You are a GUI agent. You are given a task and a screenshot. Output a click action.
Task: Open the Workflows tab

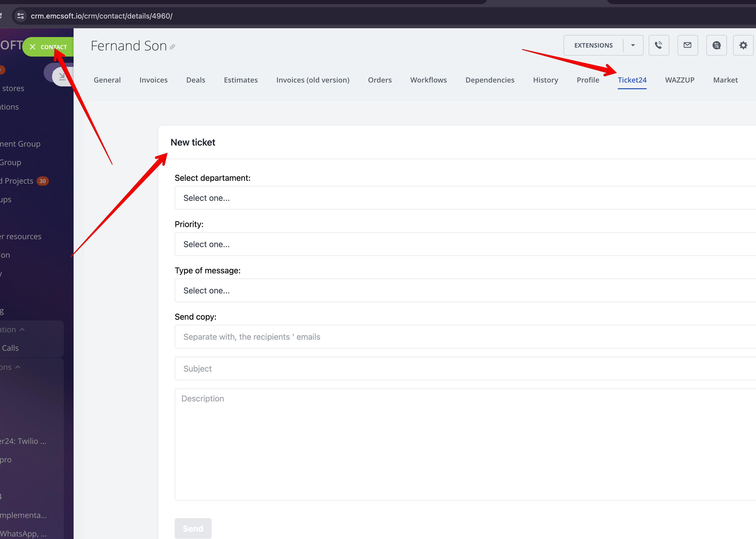point(428,80)
